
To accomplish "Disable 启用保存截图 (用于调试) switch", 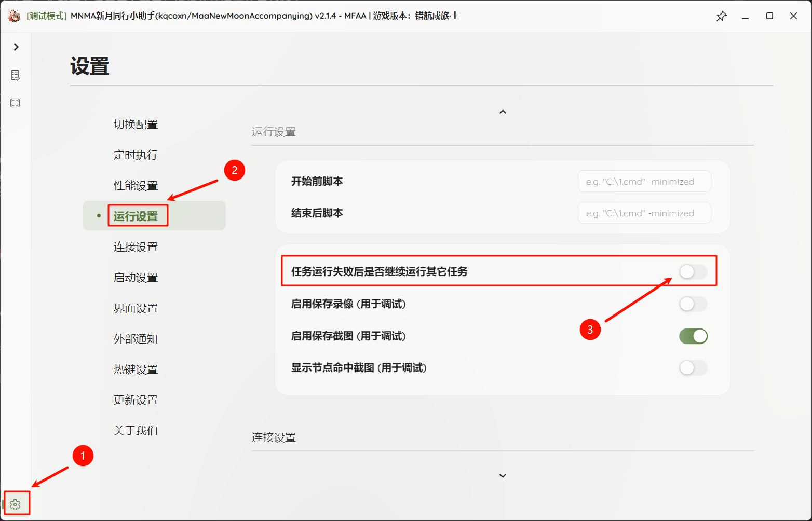I will (x=693, y=336).
